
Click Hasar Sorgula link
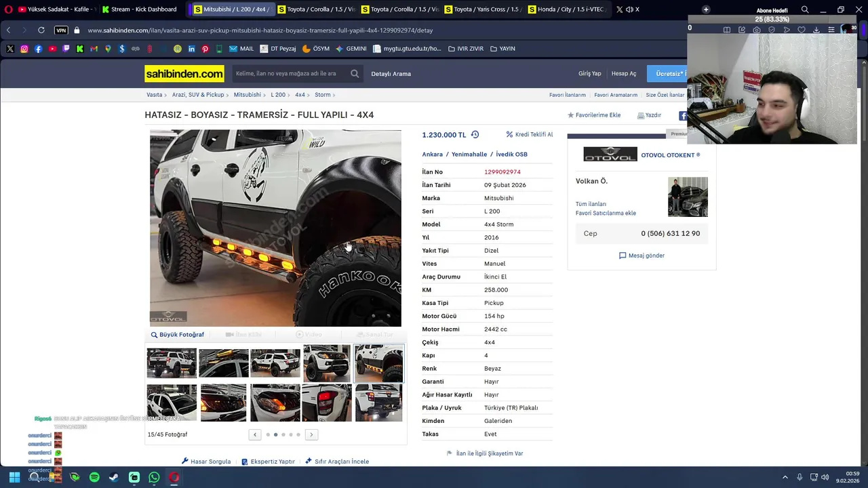206,462
